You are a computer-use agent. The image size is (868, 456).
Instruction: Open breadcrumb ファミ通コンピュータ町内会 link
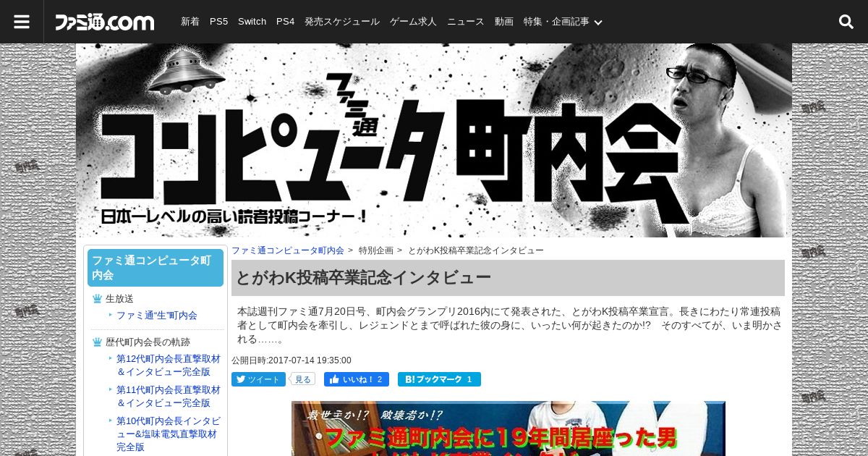(288, 250)
